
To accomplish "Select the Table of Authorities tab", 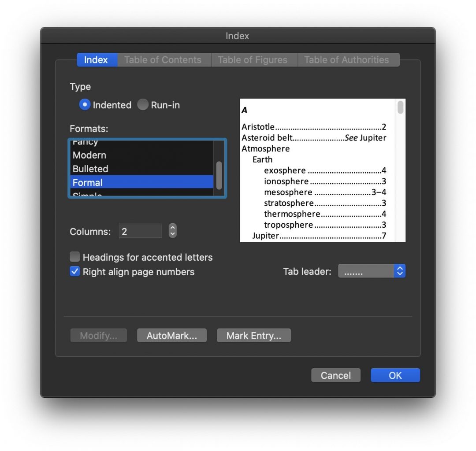I will 349,59.
